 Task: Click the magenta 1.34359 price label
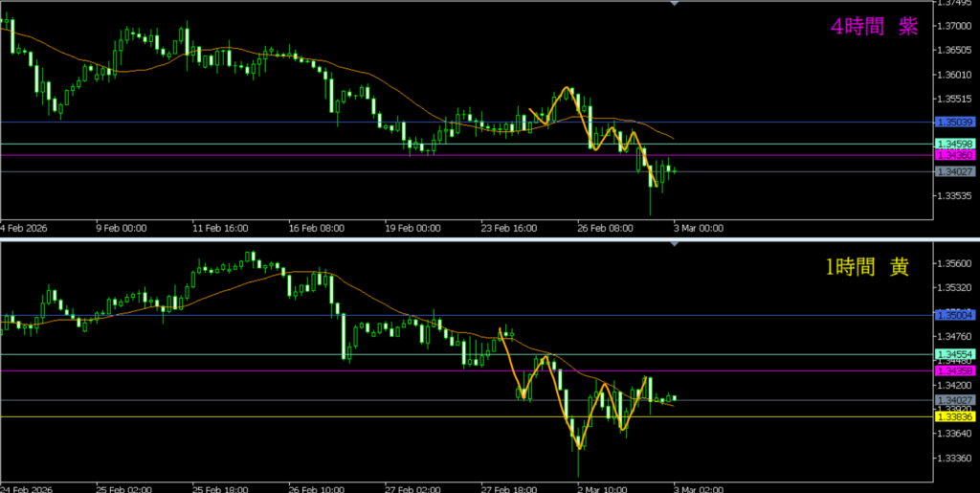[954, 370]
